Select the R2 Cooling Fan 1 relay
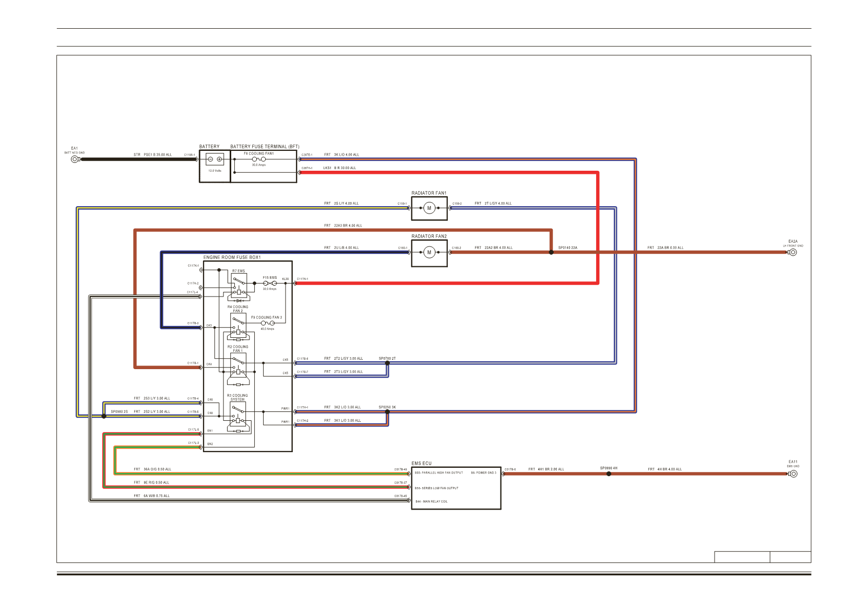Viewport: 868px width, 614px height. pos(239,368)
